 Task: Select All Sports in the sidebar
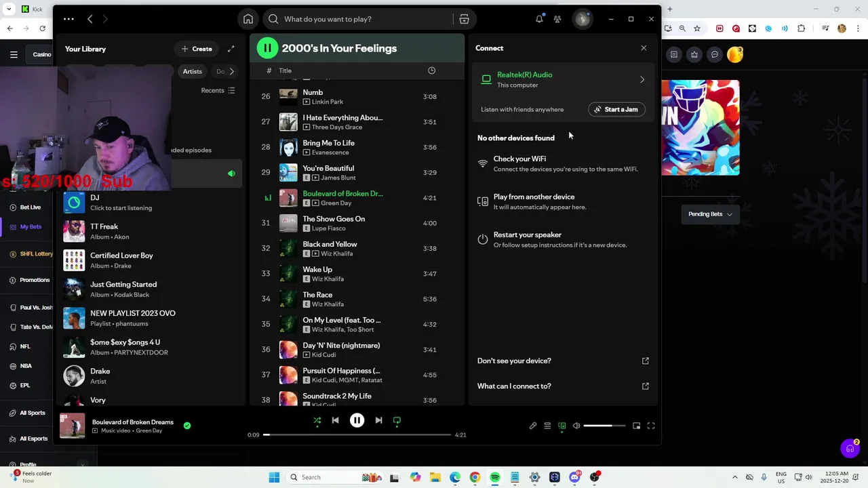[x=27, y=413]
